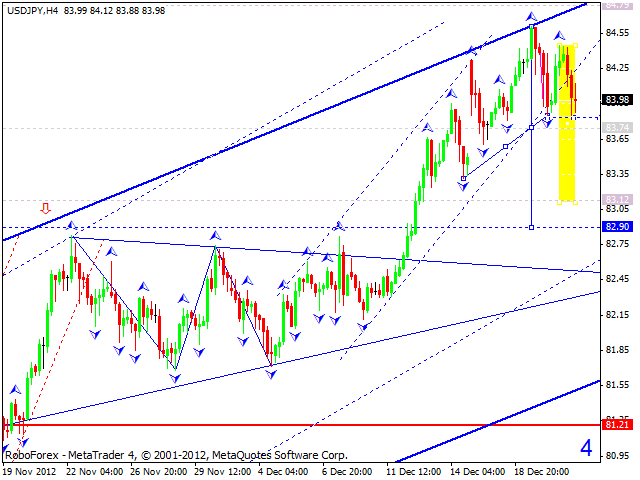Viewport: 640px width, 480px height.
Task: Click the 83.98 current price label
Action: (x=617, y=99)
